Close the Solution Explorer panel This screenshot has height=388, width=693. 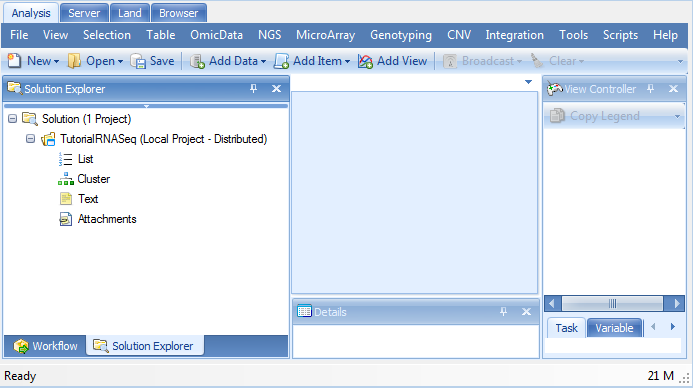tap(276, 88)
